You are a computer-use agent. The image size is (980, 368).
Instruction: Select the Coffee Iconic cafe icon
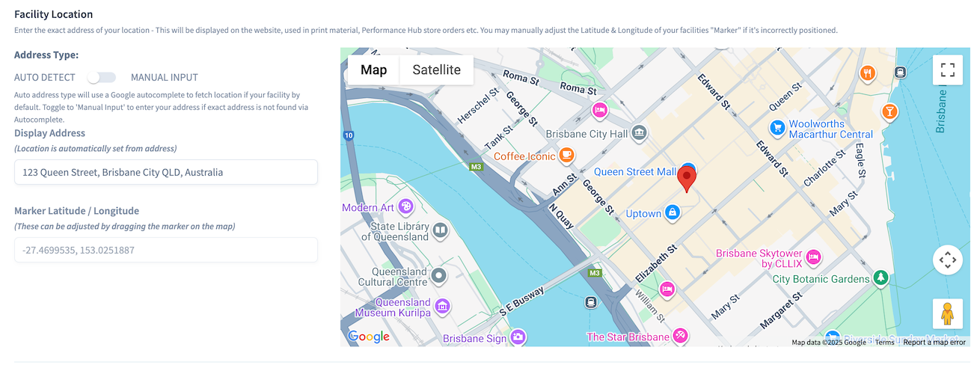tap(567, 156)
